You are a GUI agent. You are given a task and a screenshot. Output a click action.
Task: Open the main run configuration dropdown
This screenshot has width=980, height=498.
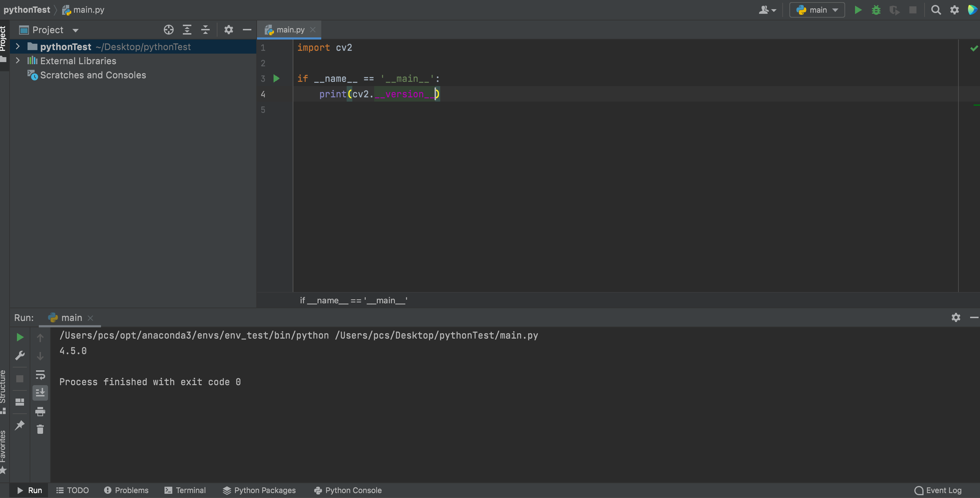tap(817, 10)
